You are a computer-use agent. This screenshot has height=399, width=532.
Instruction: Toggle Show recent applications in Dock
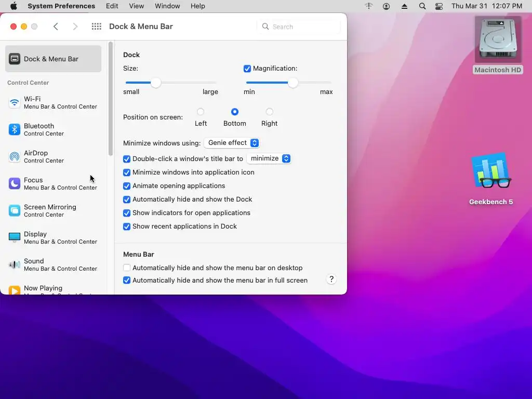[x=127, y=227]
